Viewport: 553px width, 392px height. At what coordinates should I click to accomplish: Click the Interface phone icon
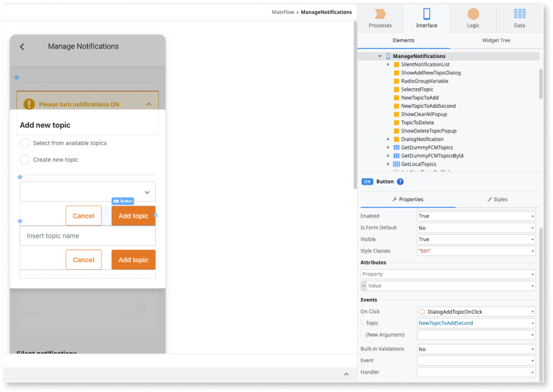pyautogui.click(x=426, y=14)
